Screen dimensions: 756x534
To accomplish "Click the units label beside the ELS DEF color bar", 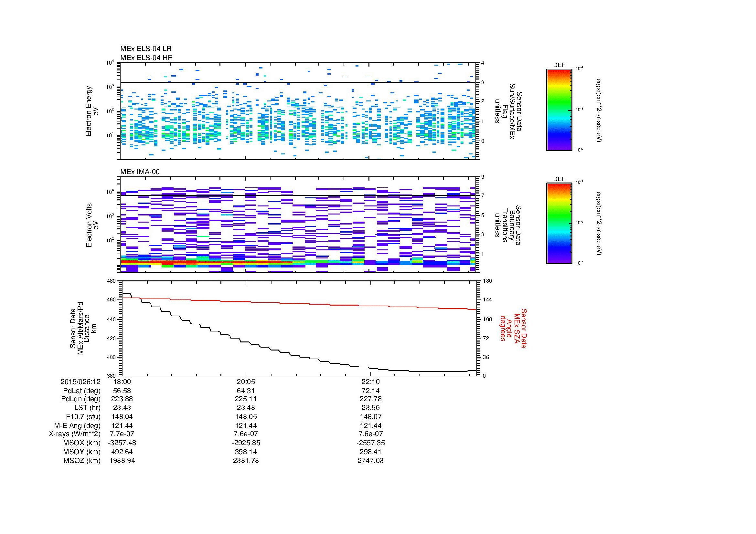I will coord(599,110).
